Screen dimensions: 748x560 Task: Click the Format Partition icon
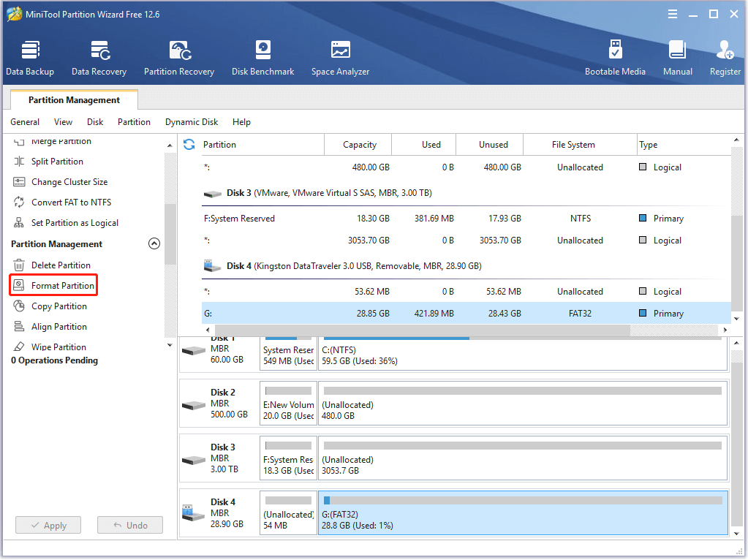(x=18, y=285)
